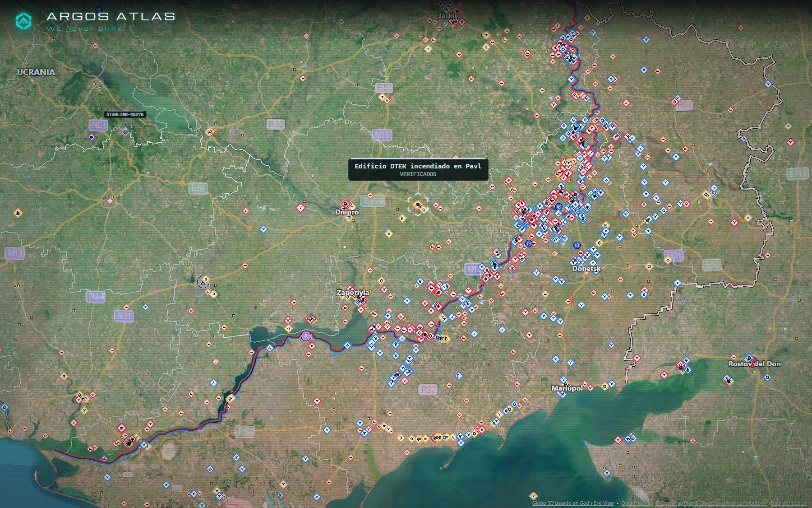Open the 'Edificio DTEK incendiado en Pavl' tooltip
The height and width of the screenshot is (508, 812).
click(x=418, y=169)
